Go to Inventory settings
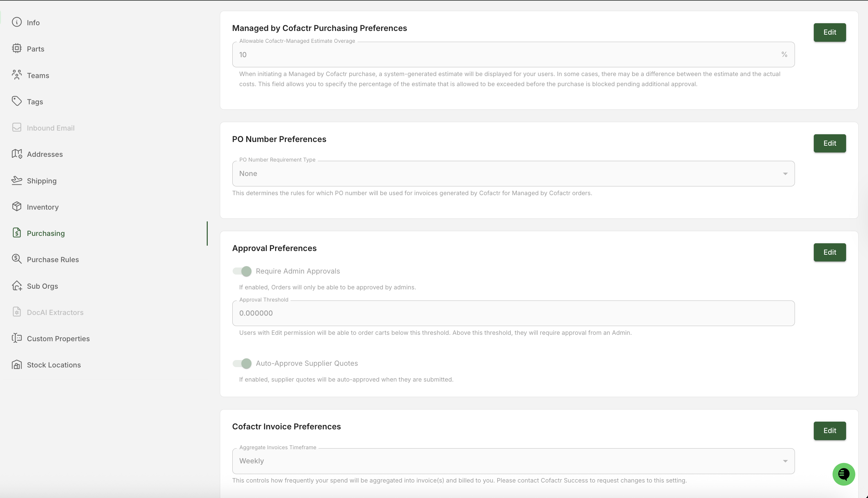The image size is (868, 498). tap(43, 207)
